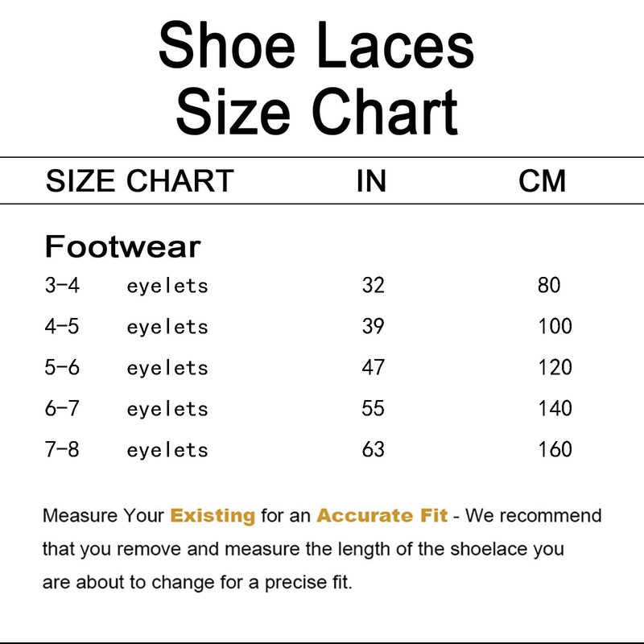Click the 140 cm value
The image size is (644, 644).
click(555, 408)
